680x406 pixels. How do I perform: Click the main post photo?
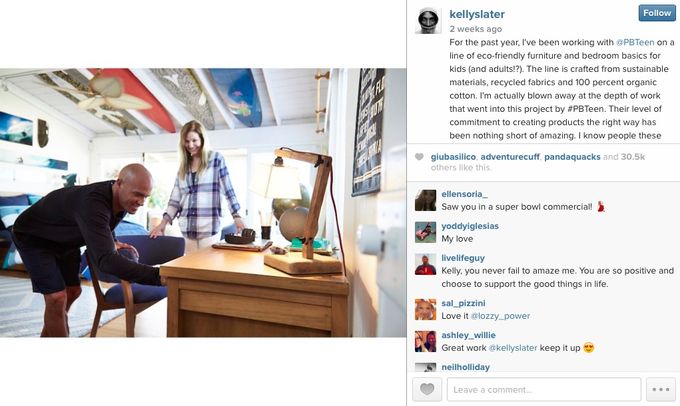[203, 203]
